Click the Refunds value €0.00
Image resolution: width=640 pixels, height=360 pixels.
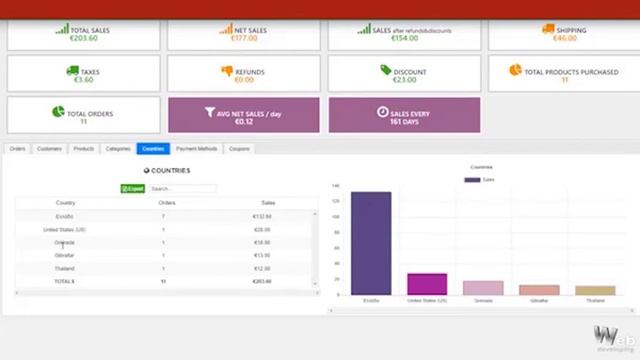[x=244, y=80]
